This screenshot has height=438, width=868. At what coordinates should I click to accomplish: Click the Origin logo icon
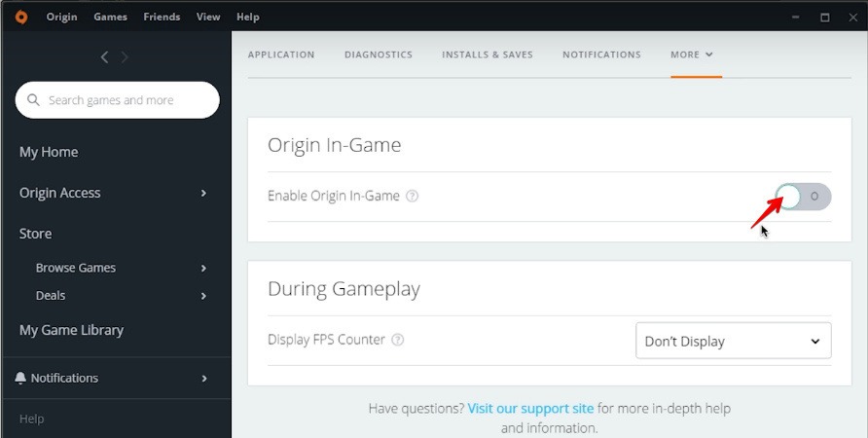[21, 18]
